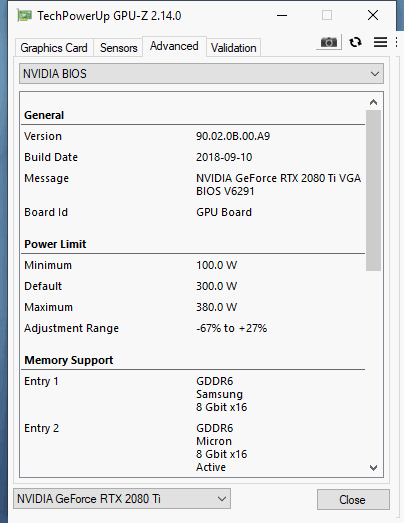Open the hamburger menu icon
Image resolution: width=404 pixels, height=523 pixels.
(x=380, y=42)
